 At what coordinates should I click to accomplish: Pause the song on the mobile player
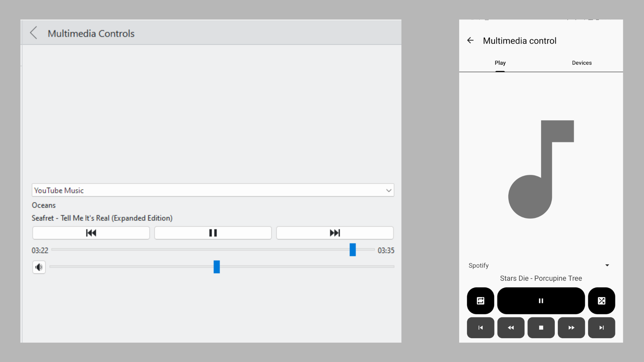541,301
